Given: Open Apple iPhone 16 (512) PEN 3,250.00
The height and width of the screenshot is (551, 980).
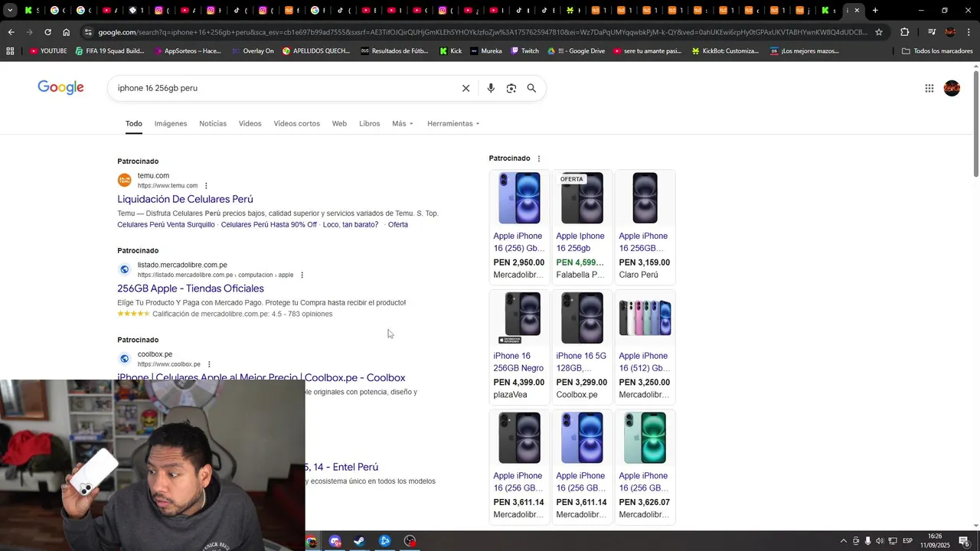Looking at the screenshot, I should (x=644, y=346).
